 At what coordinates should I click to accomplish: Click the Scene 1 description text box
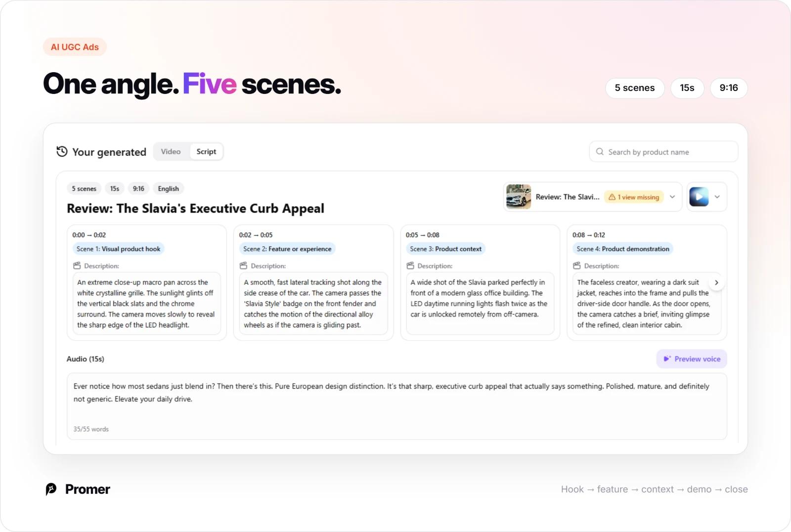pos(147,304)
